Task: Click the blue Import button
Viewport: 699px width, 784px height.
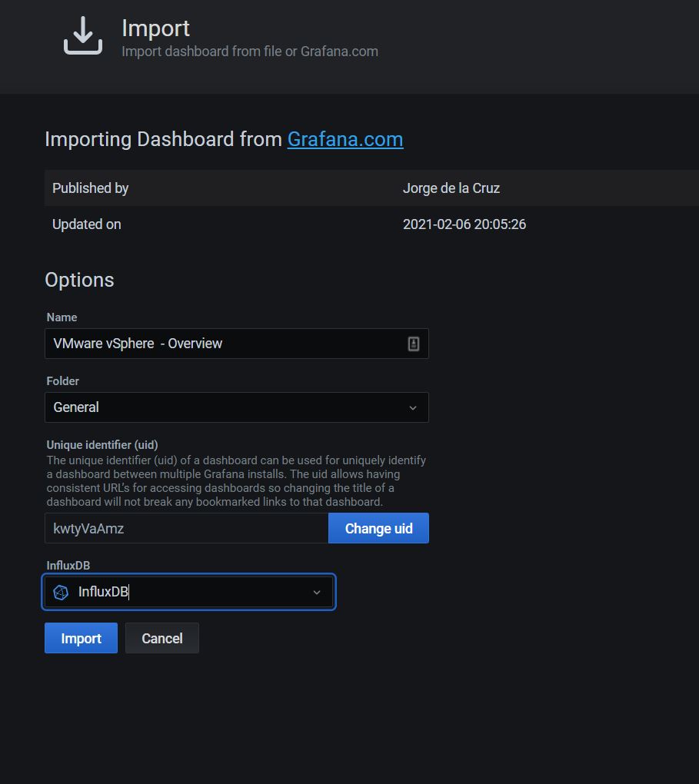Action: pos(81,638)
